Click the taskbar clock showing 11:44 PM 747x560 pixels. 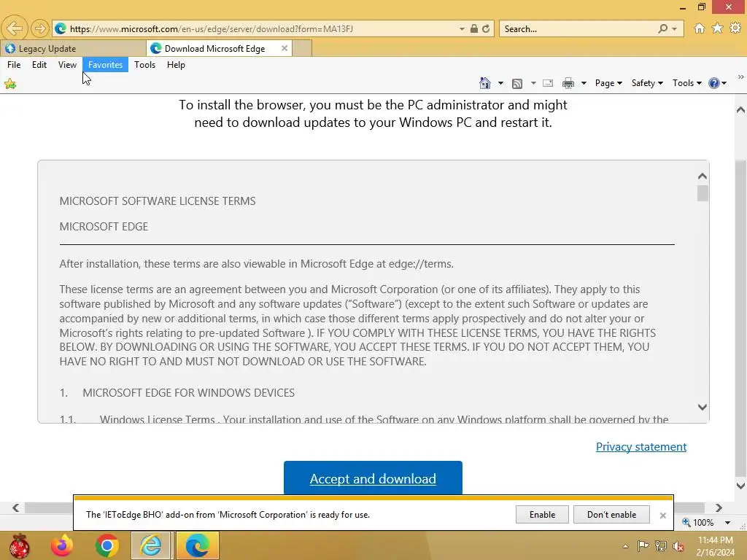[715, 546]
